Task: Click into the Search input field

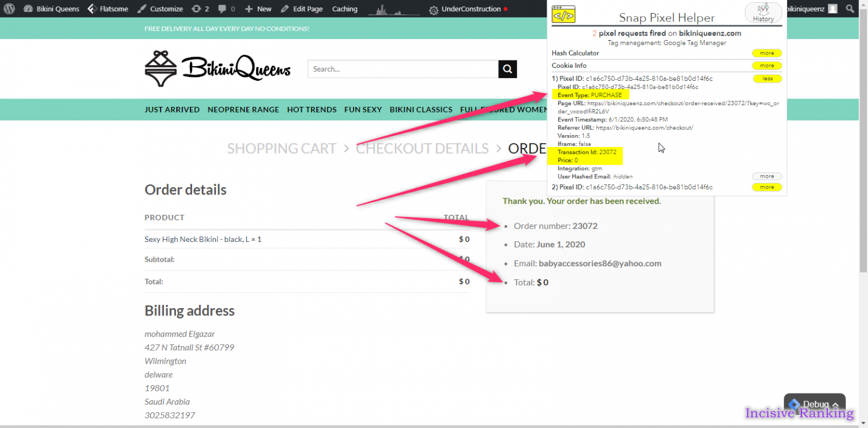Action: 402,69
